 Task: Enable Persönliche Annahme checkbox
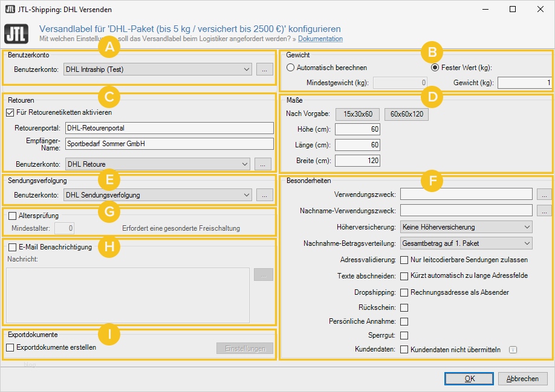coord(404,322)
